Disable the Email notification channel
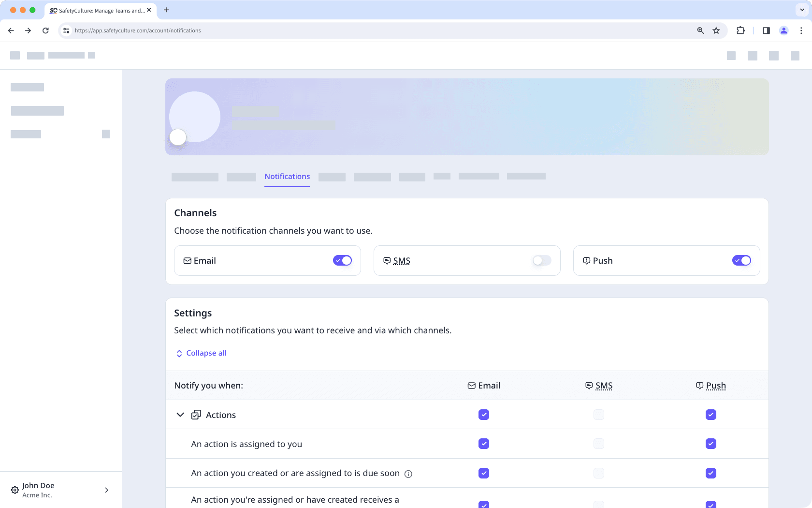Screen dimensions: 812x508 (x=342, y=260)
